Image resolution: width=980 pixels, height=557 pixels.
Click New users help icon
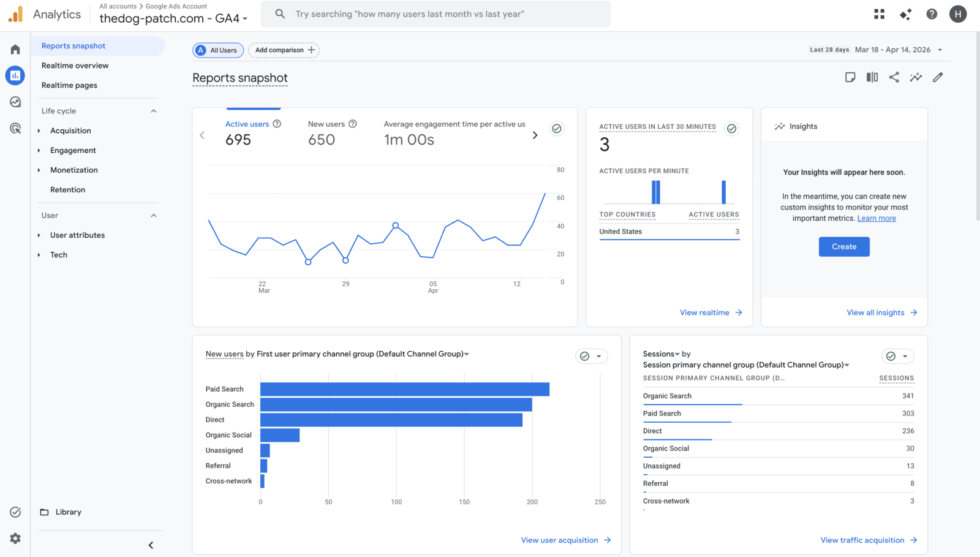point(353,124)
